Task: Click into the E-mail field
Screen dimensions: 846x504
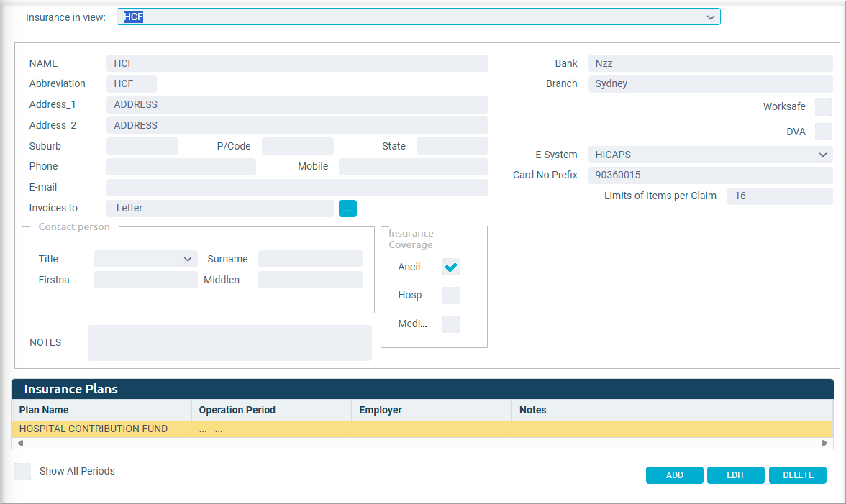Action: tap(297, 188)
